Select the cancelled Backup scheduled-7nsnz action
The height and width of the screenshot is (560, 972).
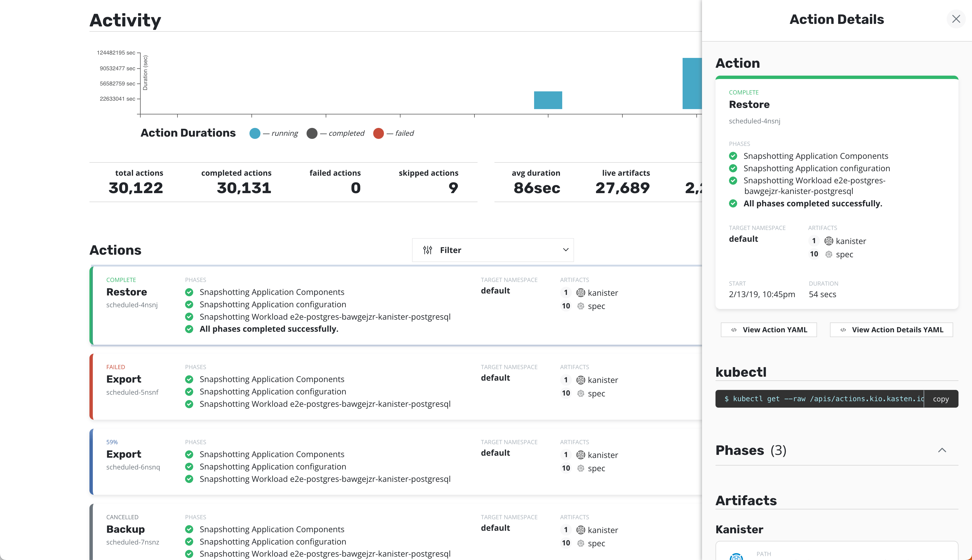[x=125, y=529]
